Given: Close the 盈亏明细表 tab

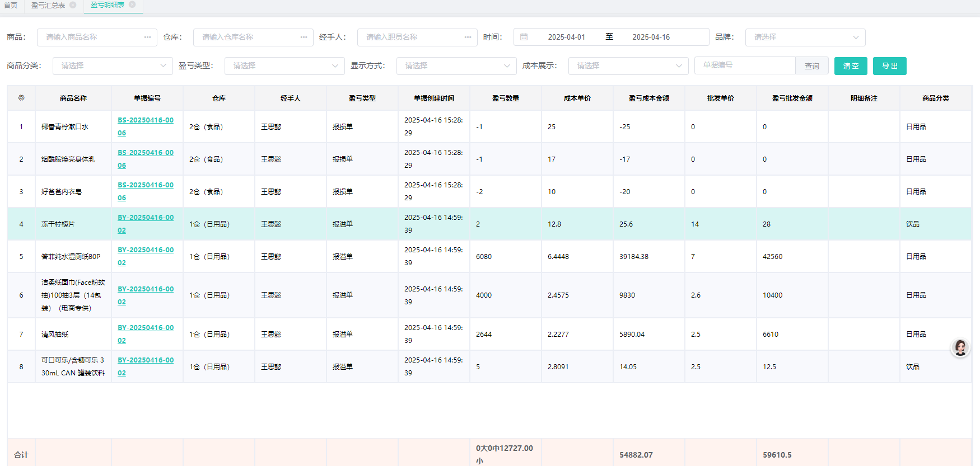Looking at the screenshot, I should click(132, 4).
